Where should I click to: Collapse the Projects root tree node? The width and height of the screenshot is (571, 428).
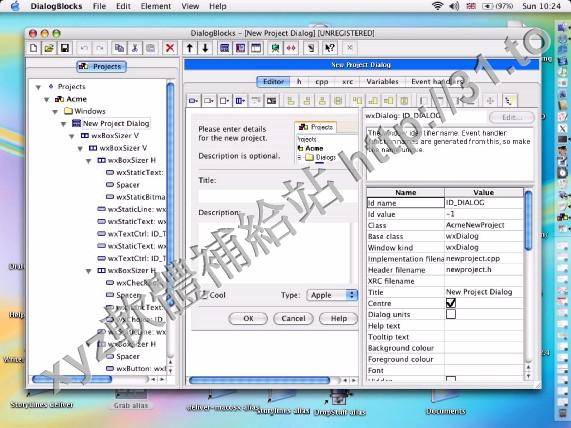click(x=38, y=87)
